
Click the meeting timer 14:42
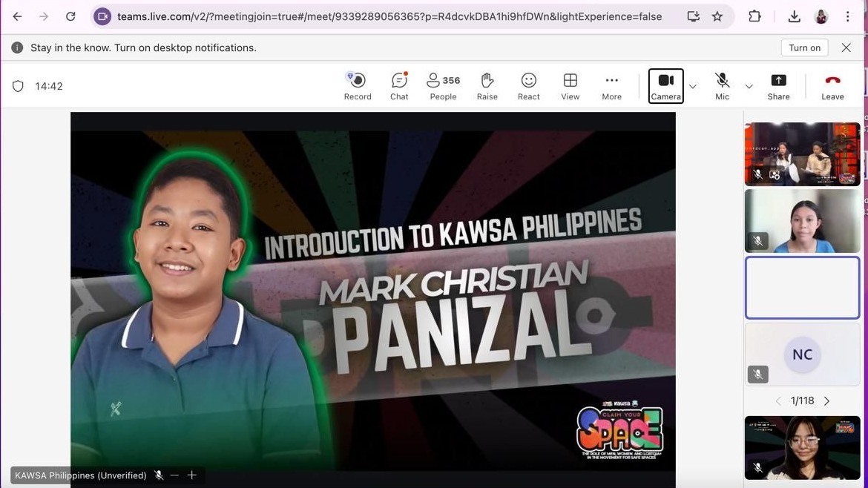click(49, 86)
